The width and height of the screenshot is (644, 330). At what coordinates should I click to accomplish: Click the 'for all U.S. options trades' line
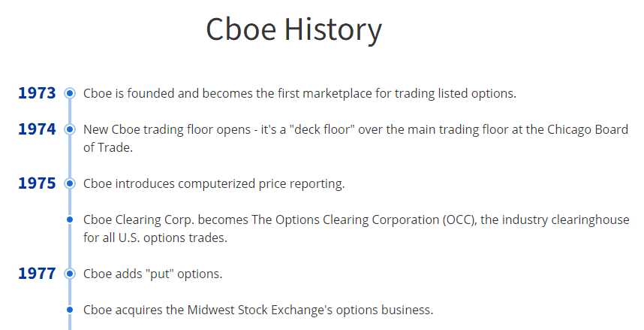click(155, 238)
